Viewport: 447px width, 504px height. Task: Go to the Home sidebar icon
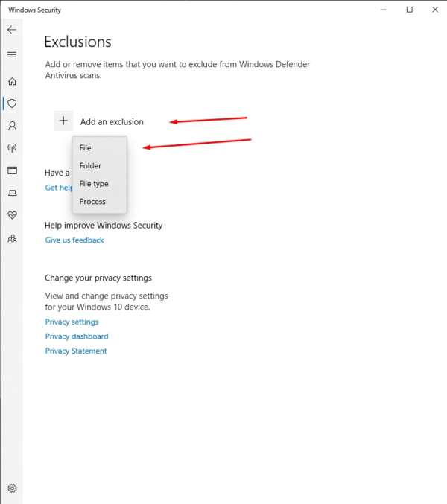click(x=12, y=81)
